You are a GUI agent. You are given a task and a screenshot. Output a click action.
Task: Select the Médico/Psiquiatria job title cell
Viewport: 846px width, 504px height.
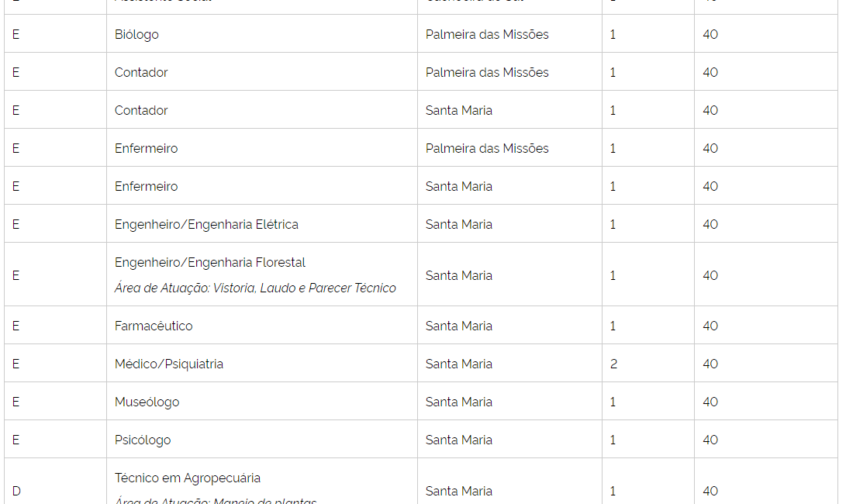[x=169, y=364]
